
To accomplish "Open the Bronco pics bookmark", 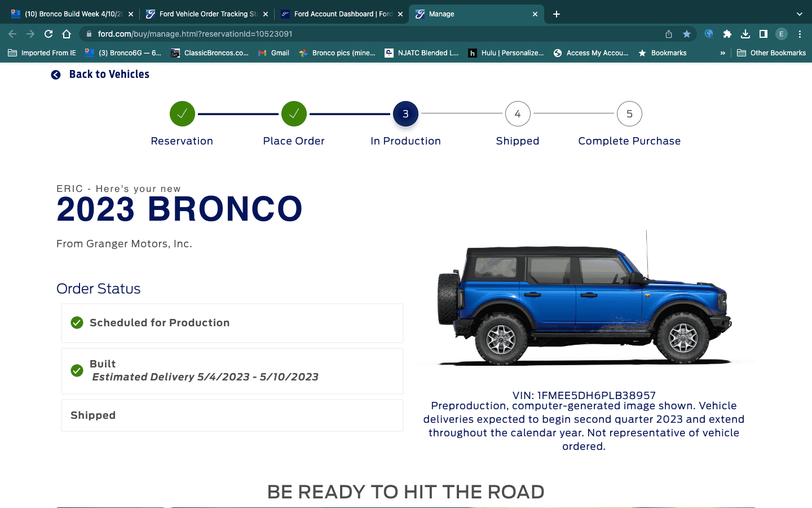I will (x=337, y=53).
